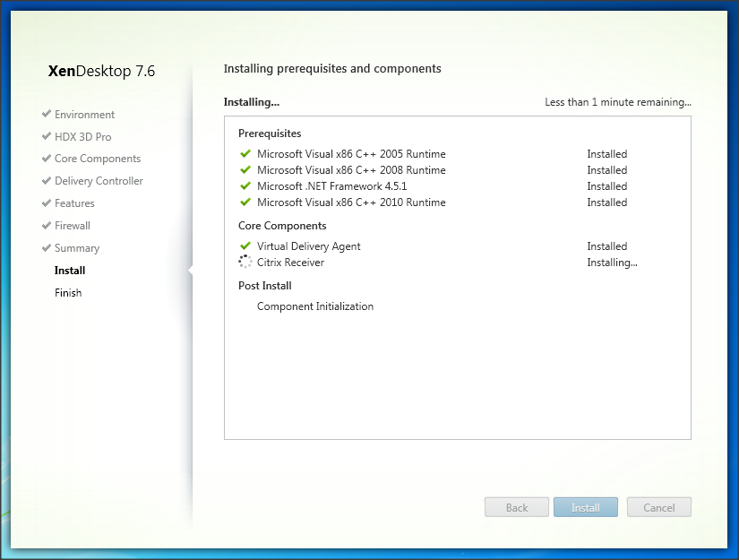739x560 pixels.
Task: Click the Component Initialization post install item
Action: 314,306
